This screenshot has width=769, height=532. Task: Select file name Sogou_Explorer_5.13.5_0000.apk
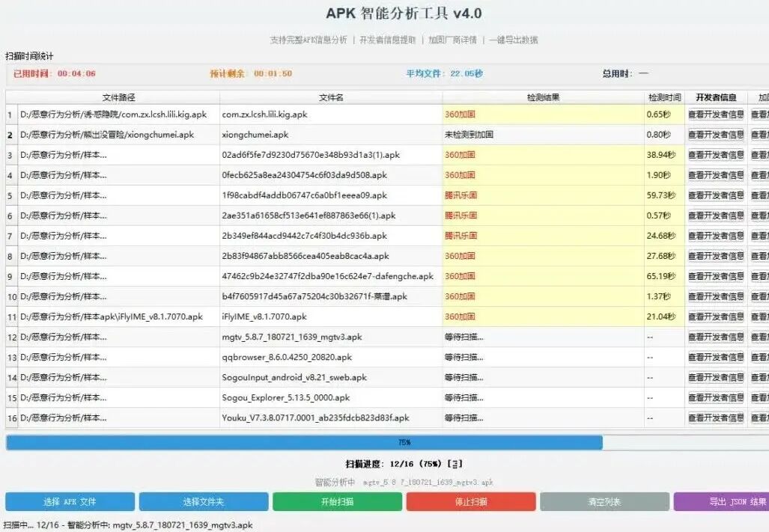click(x=331, y=398)
